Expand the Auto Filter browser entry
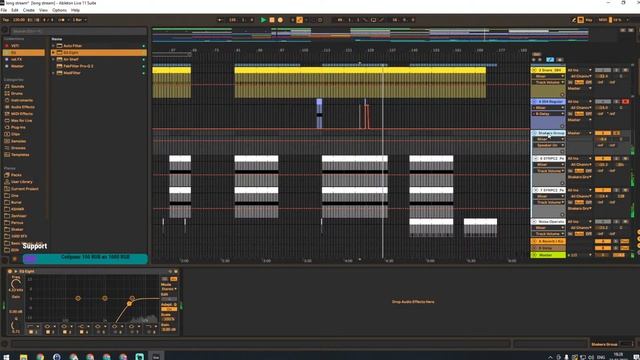 [x=53, y=46]
